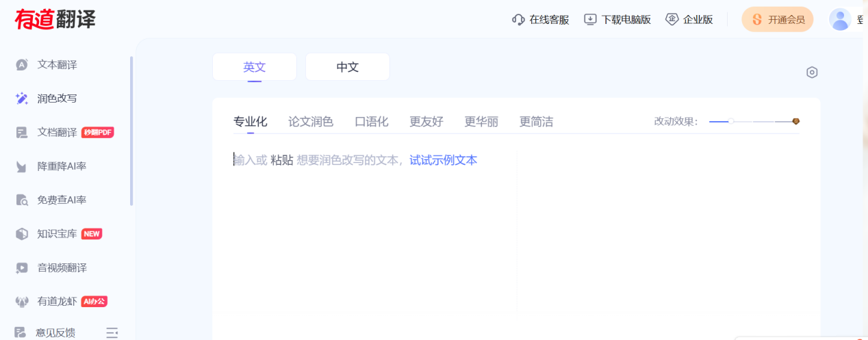Choose the 论文润色 rewrite style tab
This screenshot has width=868, height=340.
point(311,122)
